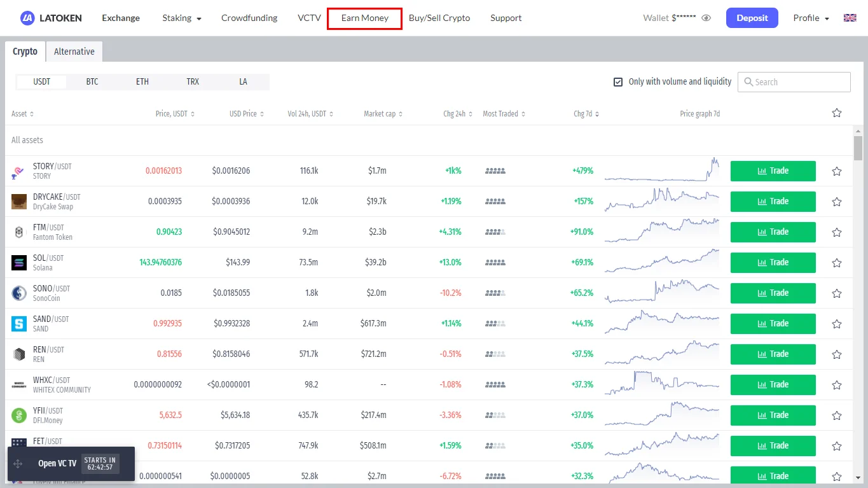Click the DryCake Swap coin icon
868x488 pixels.
(x=19, y=202)
